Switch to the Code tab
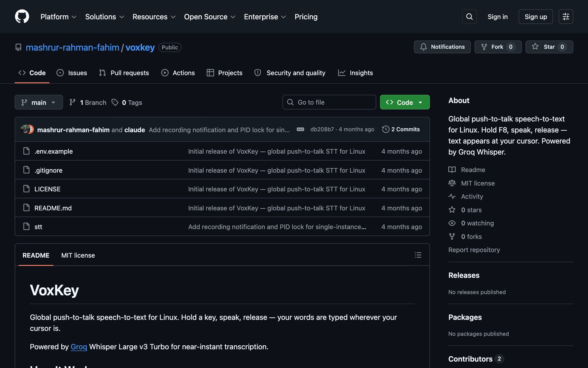Viewport: 588px width, 368px height. pyautogui.click(x=32, y=73)
